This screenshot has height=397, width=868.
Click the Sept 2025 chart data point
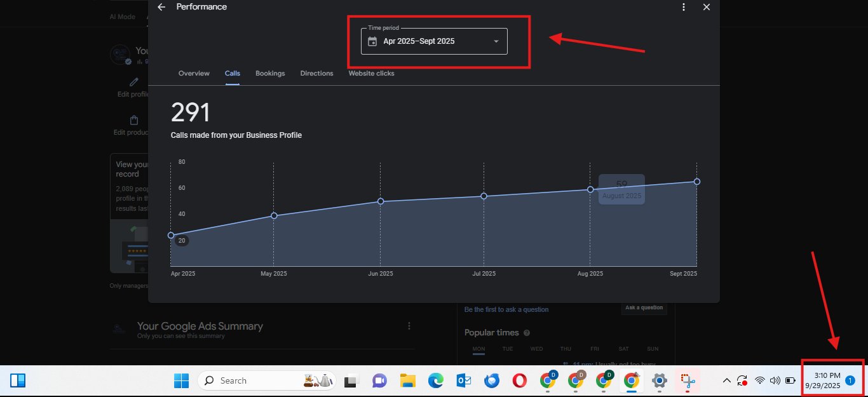click(x=697, y=182)
